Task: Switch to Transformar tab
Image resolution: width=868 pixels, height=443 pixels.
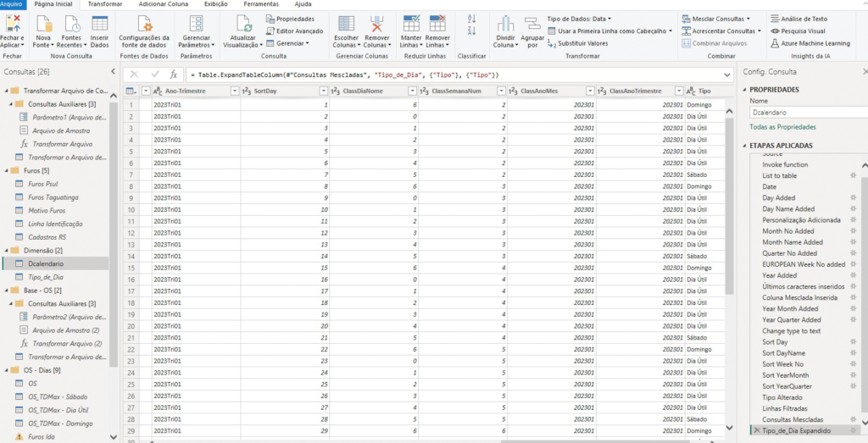Action: (104, 4)
